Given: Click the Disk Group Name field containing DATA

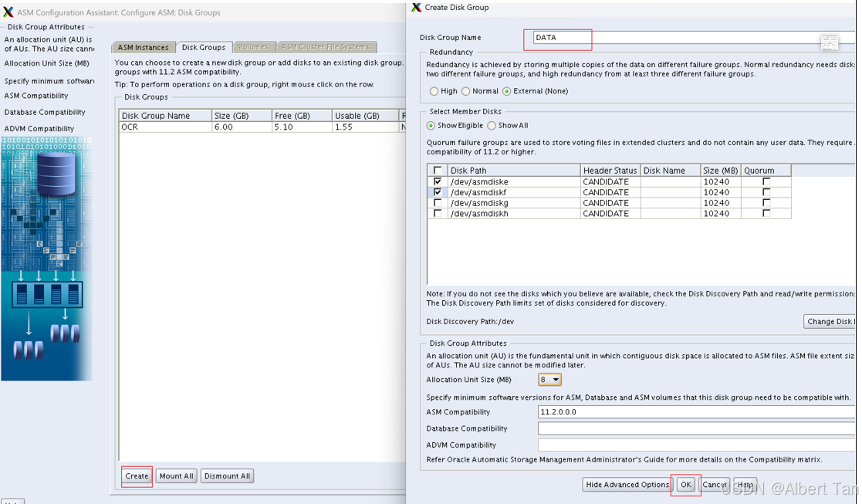Looking at the screenshot, I should click(694, 37).
